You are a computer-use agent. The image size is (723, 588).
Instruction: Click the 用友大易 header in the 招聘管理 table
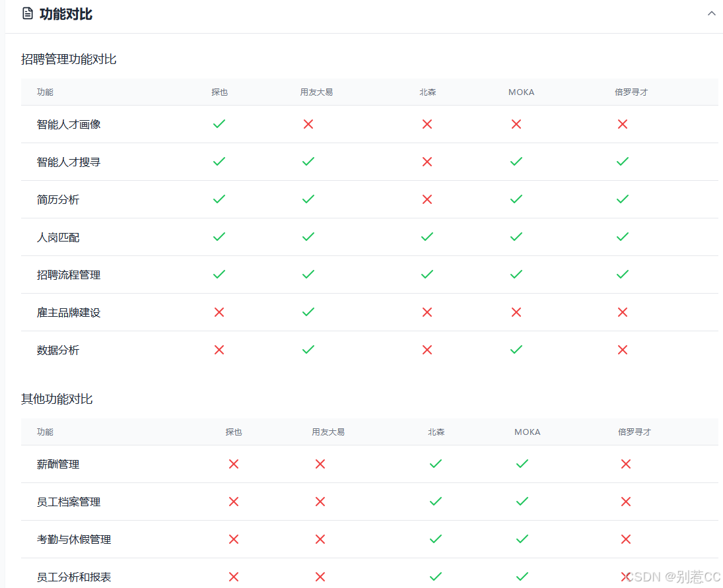coord(316,92)
